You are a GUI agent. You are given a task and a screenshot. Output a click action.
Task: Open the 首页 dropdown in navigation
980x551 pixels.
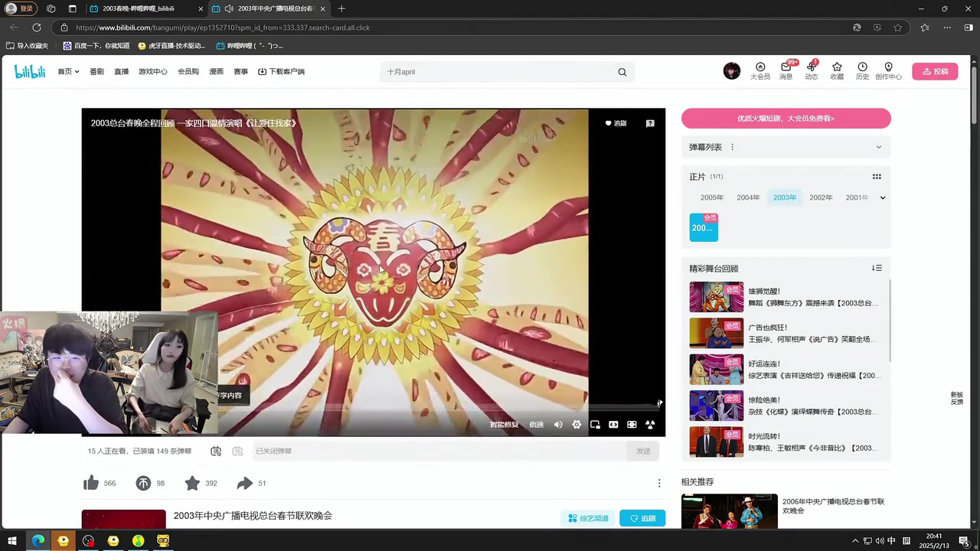pos(68,71)
